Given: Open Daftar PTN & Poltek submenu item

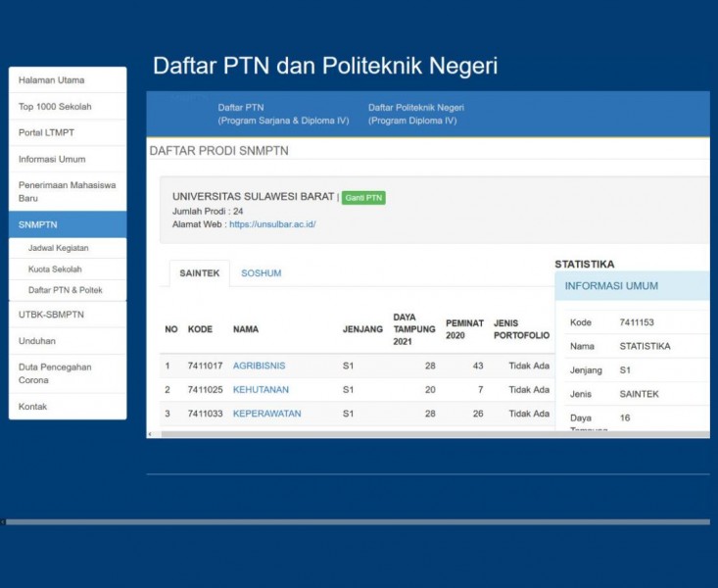Looking at the screenshot, I should click(65, 290).
